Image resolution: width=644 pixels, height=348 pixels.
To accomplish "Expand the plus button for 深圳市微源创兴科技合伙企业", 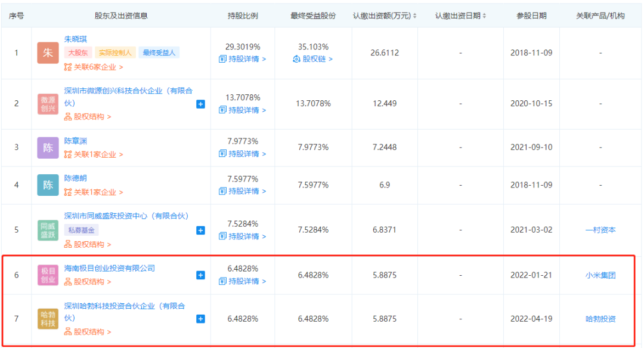I will click(200, 104).
